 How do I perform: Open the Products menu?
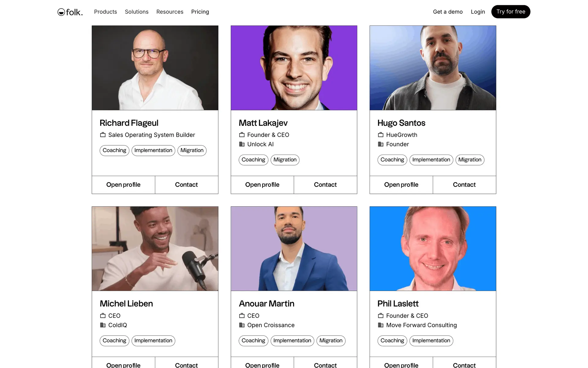click(105, 12)
